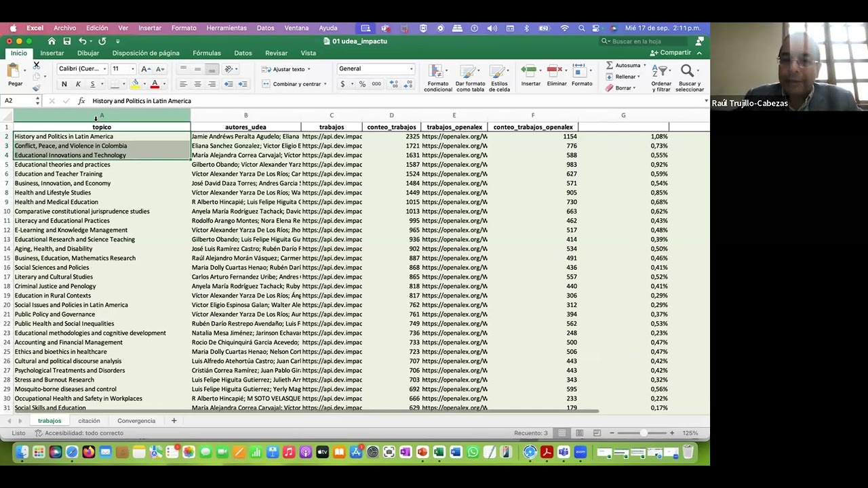Toggle italic K formatting
This screenshot has height=488, width=868.
click(x=78, y=84)
